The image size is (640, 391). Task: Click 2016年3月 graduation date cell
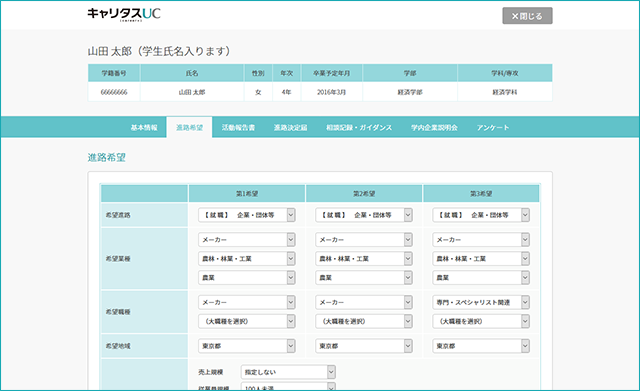point(331,92)
